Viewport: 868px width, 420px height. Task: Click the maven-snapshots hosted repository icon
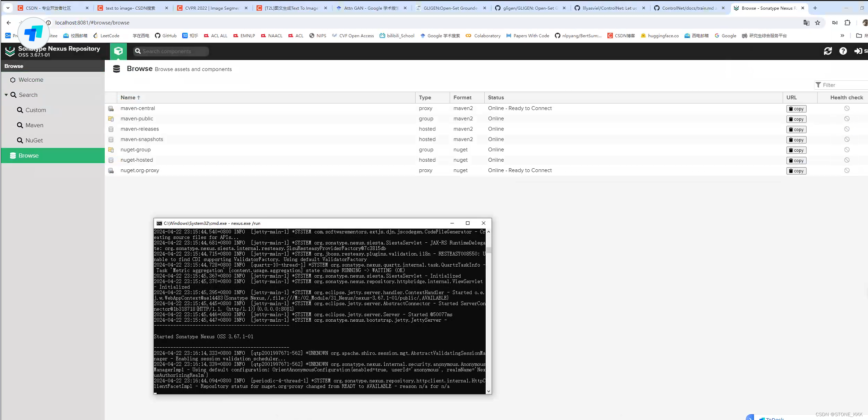pyautogui.click(x=111, y=140)
